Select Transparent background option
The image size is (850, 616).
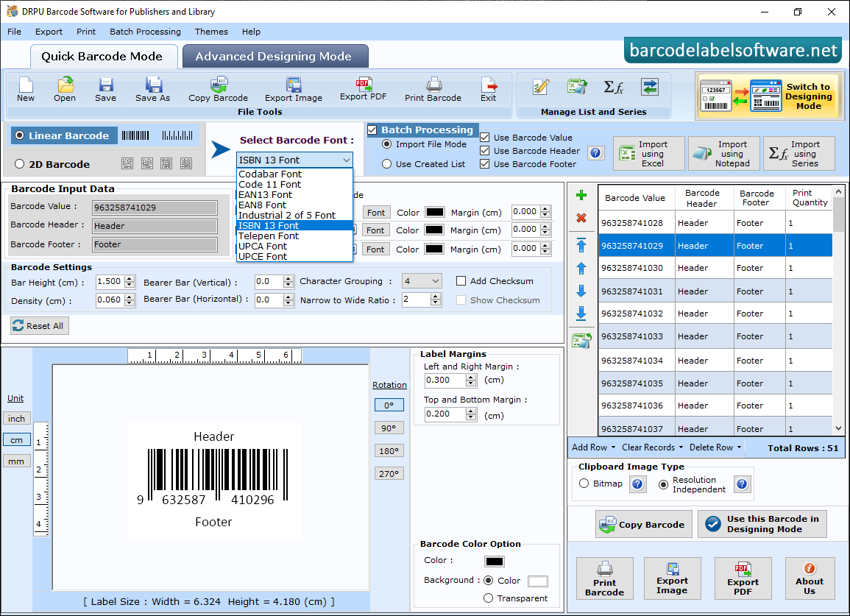[488, 598]
